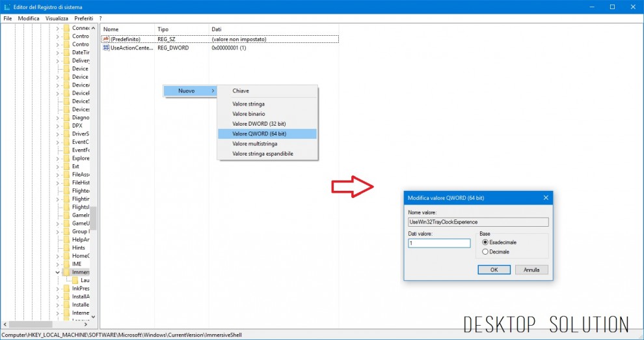Choose Valore stringa espandibile
The image size is (644, 340).
tap(267, 154)
